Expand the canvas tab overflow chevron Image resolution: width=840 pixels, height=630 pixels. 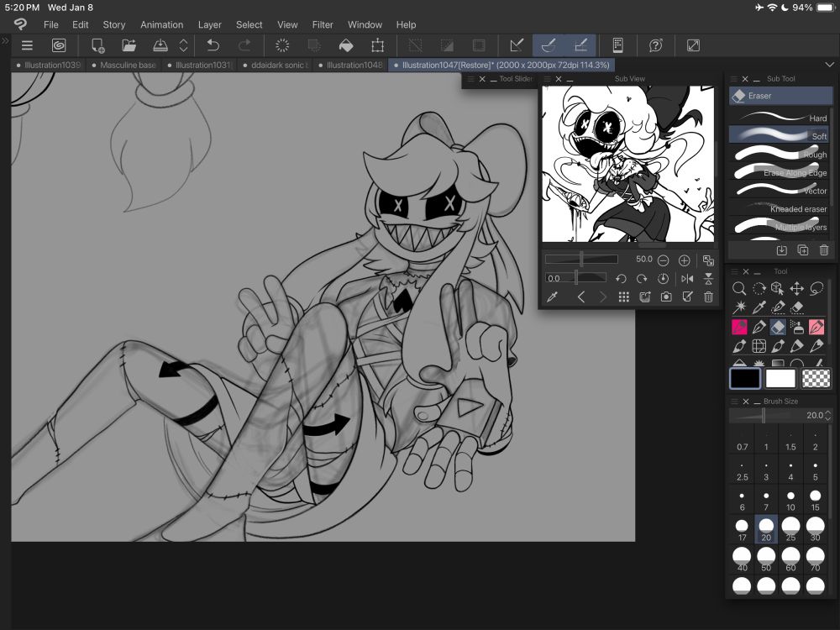coord(830,65)
